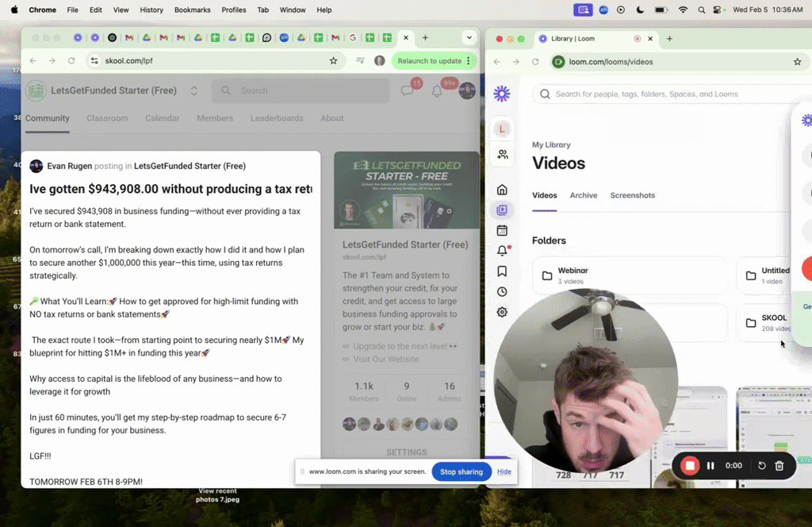Switch to Loom Screenshots tab

(632, 195)
